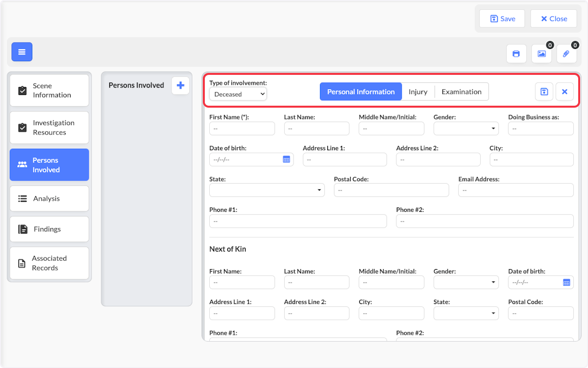Click Next of Kin City field
The image size is (588, 368).
pos(392,313)
